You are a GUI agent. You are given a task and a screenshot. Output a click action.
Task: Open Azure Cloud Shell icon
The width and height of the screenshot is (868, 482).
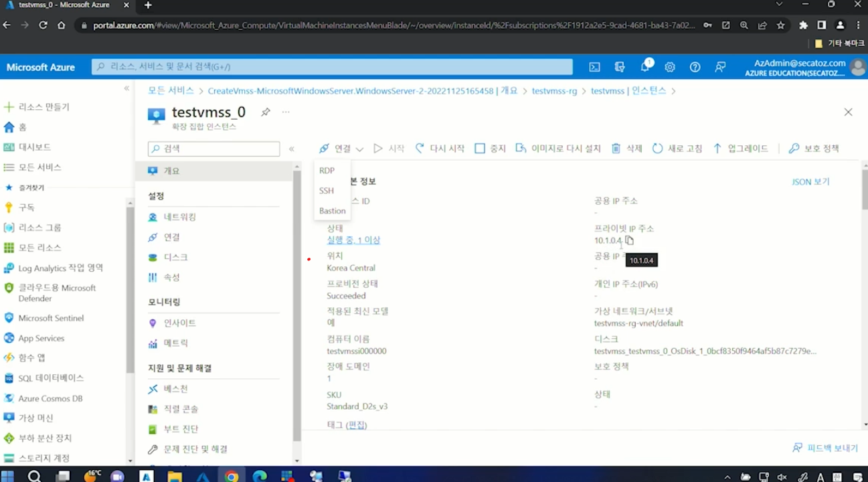tap(594, 67)
